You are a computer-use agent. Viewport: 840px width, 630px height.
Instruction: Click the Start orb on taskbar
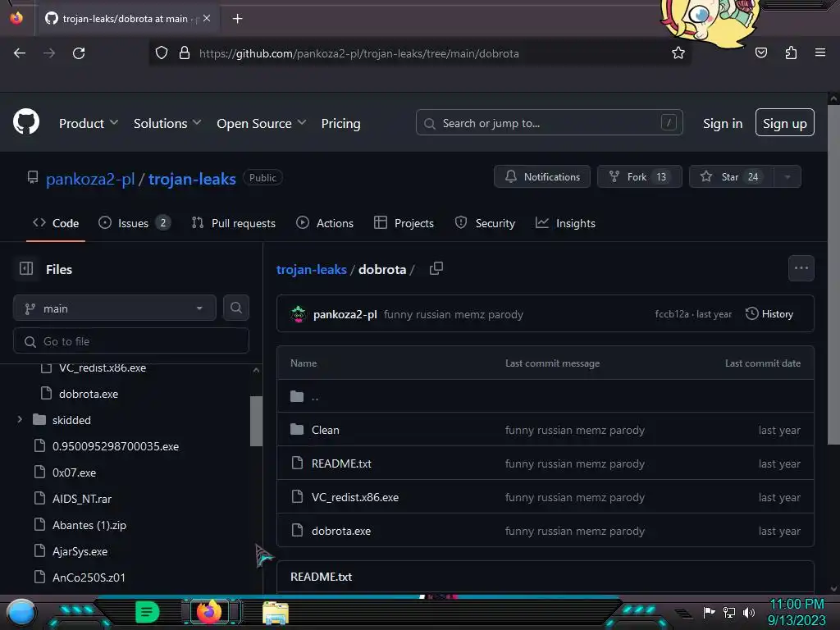click(x=22, y=612)
